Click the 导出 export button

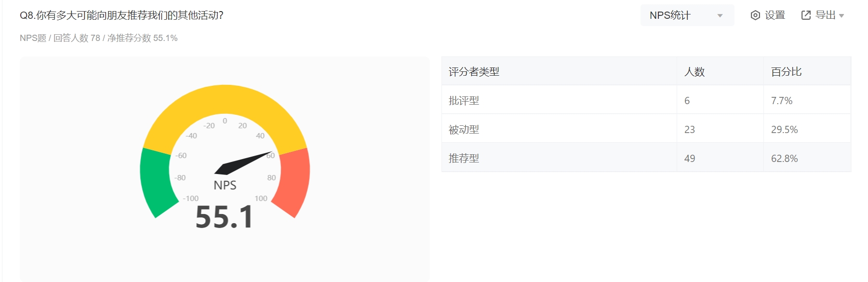click(822, 15)
